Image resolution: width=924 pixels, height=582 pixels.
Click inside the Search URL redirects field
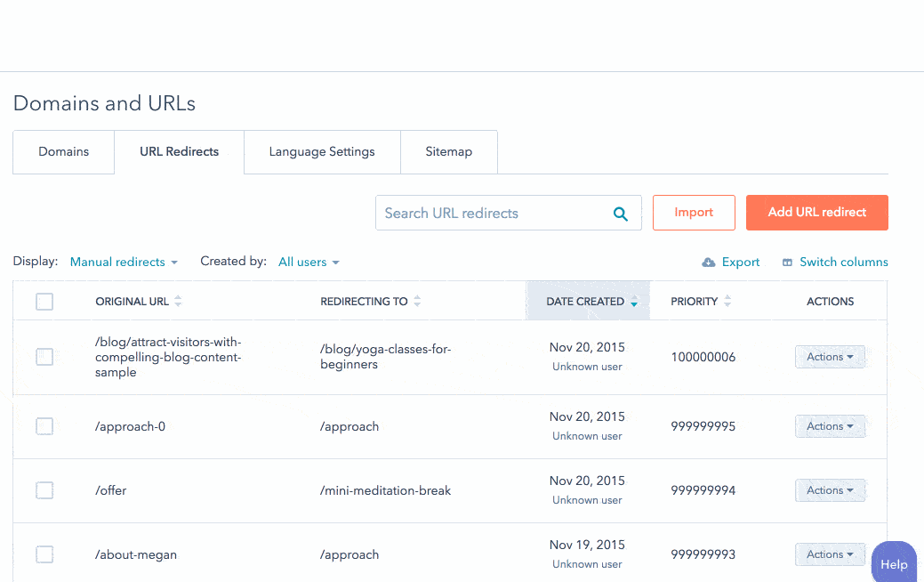point(489,213)
